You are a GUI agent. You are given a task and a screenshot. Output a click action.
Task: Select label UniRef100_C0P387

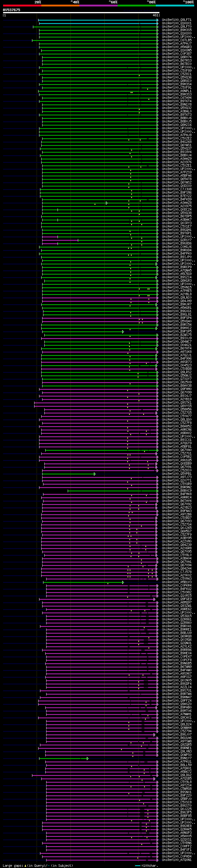click(x=177, y=54)
